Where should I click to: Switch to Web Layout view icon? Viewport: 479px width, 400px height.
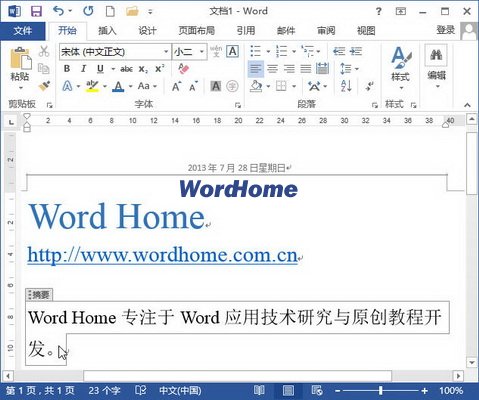pos(317,390)
